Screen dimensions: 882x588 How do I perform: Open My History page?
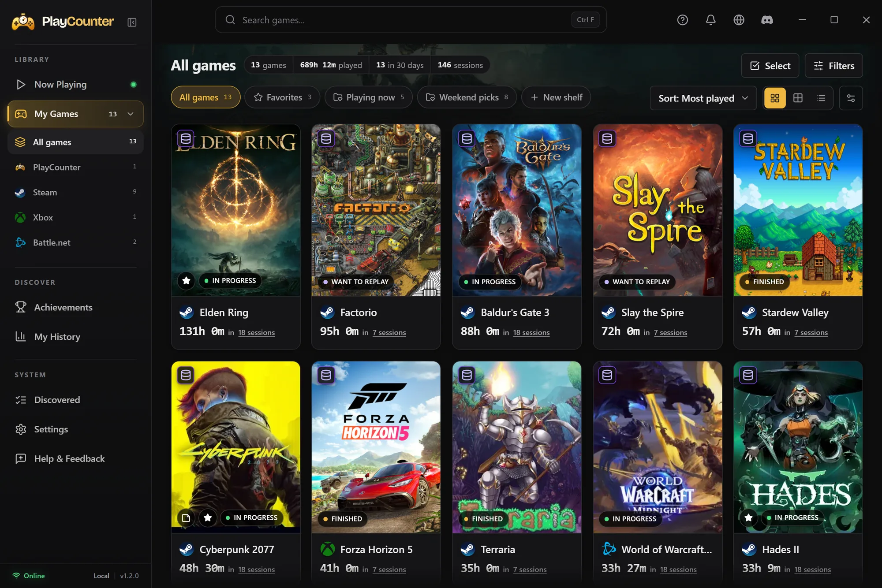coord(75,337)
